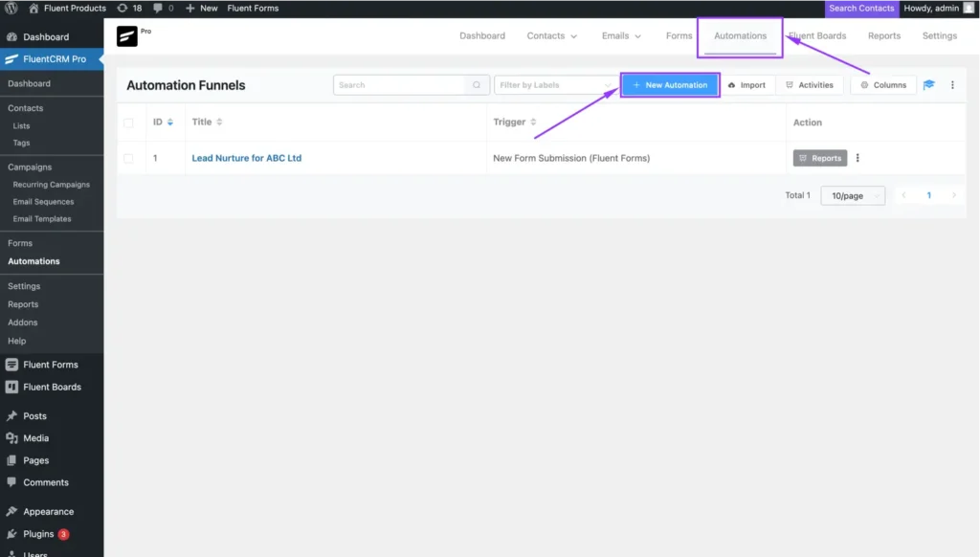Select page number 1 in pagination
The height and width of the screenshot is (557, 980).
coord(928,195)
